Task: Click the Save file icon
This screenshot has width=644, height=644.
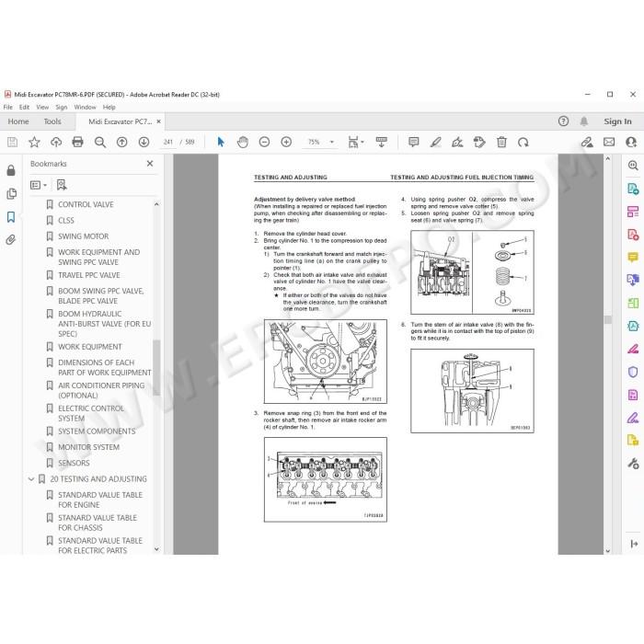Action: click(12, 142)
